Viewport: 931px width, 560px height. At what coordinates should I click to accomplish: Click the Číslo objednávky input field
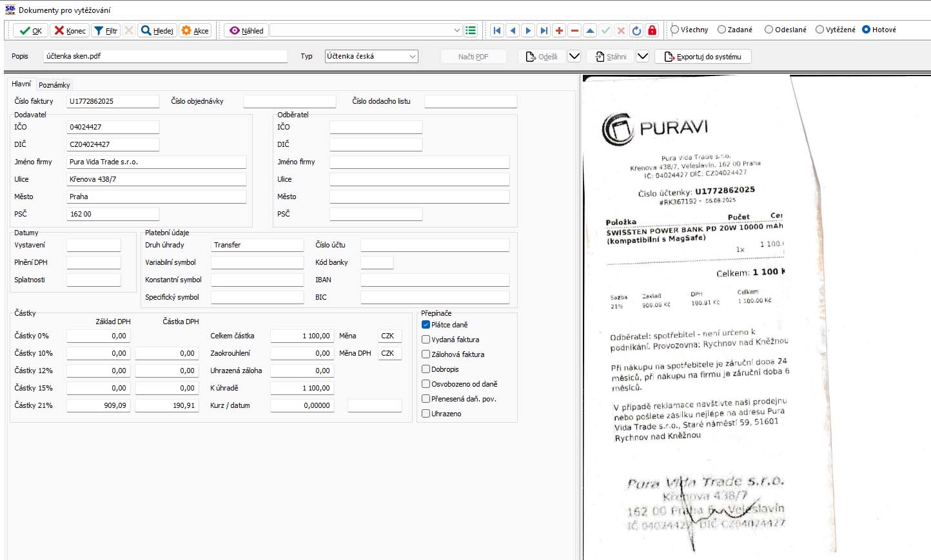(x=289, y=102)
